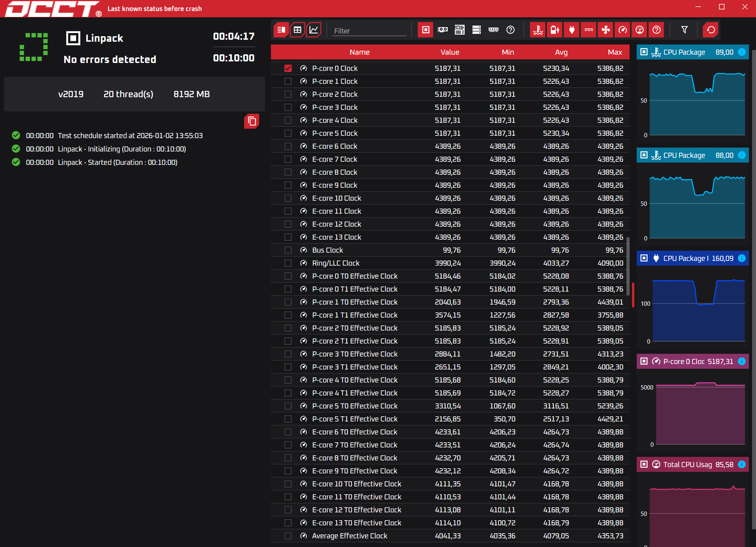Click the funnel filter icon
This screenshot has height=547, width=756.
tap(684, 30)
